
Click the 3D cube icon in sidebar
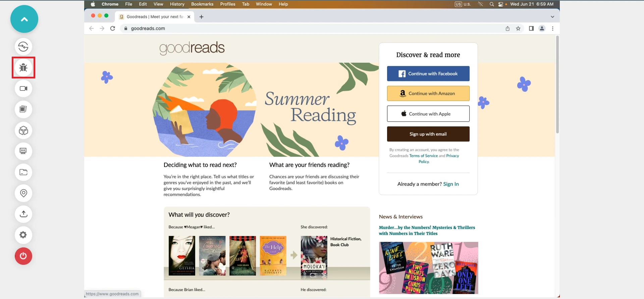point(23,130)
